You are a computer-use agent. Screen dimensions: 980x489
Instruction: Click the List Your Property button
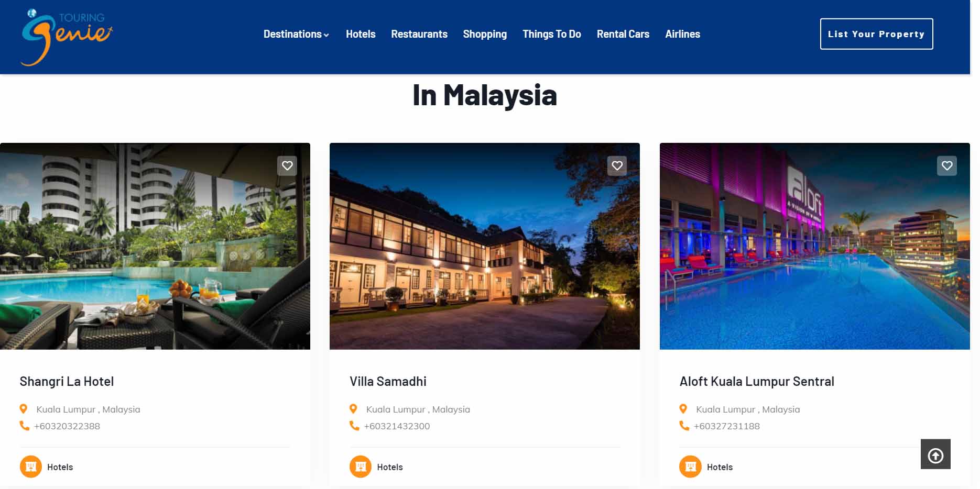click(x=876, y=34)
